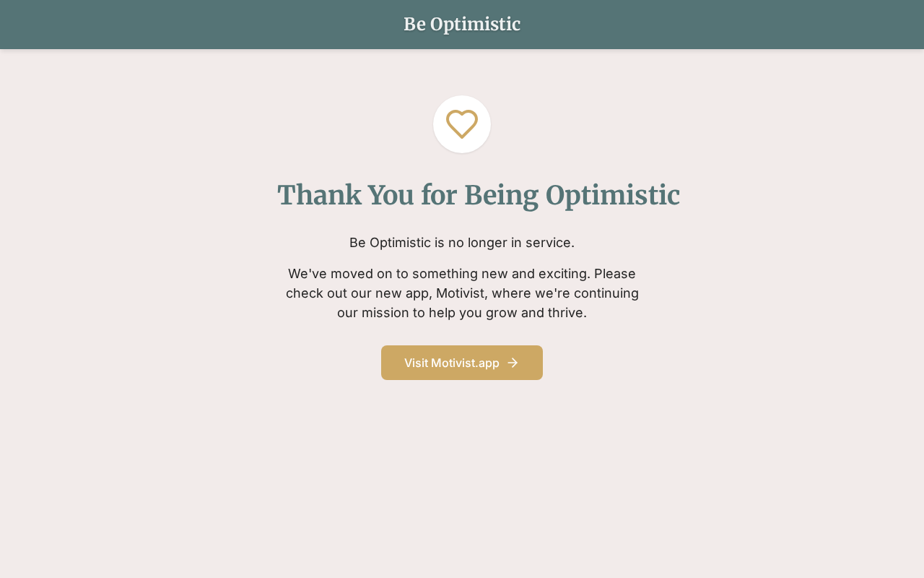The width and height of the screenshot is (924, 578).
Task: Click the phrase 'grow and thrive'
Action: coord(536,313)
